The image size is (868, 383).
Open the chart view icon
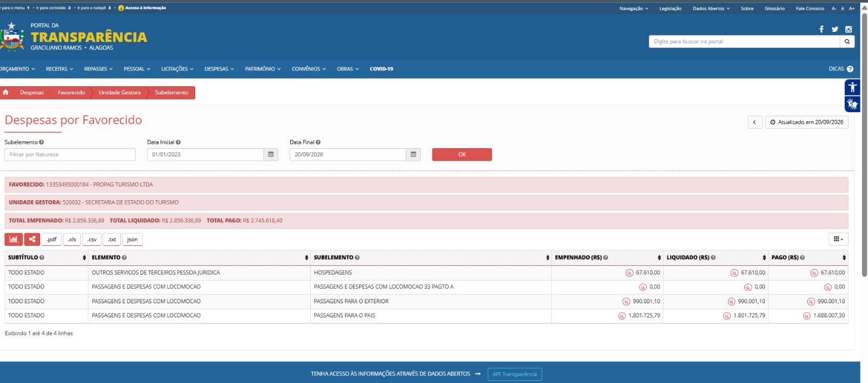pos(14,239)
